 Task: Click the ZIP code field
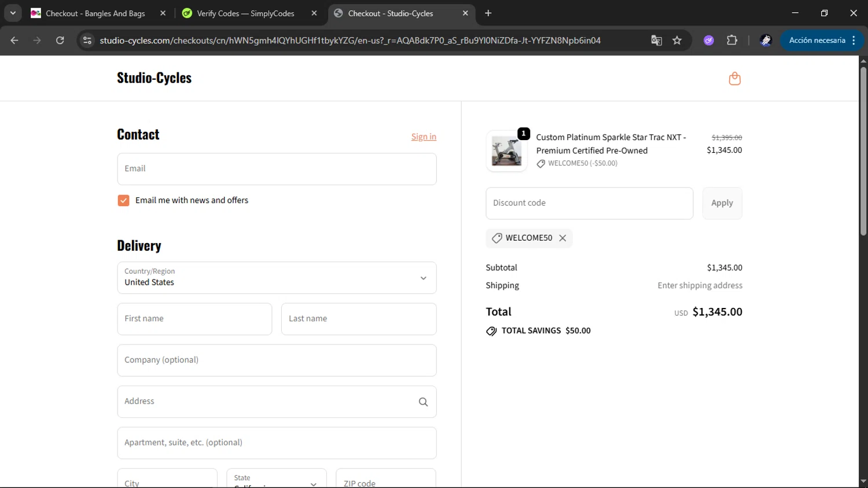tap(386, 478)
